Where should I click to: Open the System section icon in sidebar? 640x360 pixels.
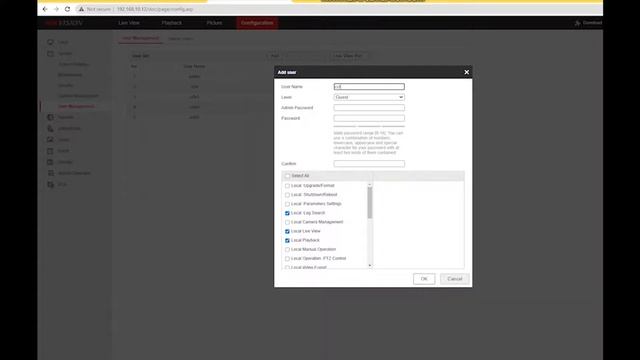[50, 53]
